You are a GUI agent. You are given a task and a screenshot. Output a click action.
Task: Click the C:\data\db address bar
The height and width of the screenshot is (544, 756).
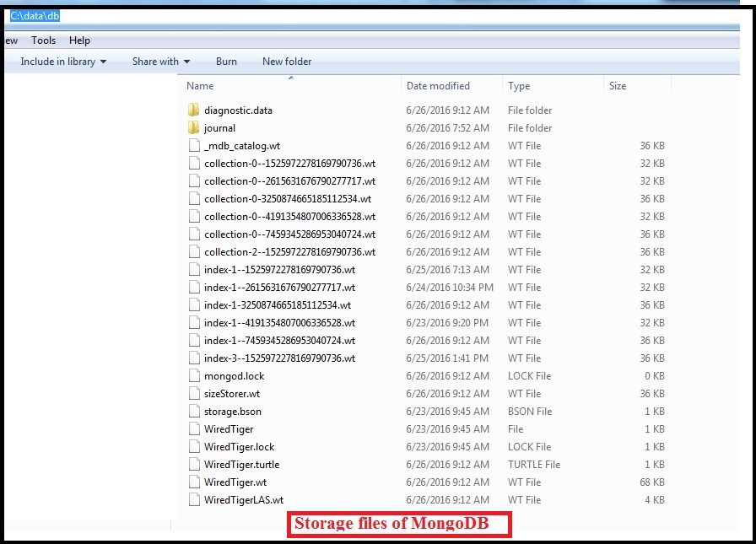[35, 16]
